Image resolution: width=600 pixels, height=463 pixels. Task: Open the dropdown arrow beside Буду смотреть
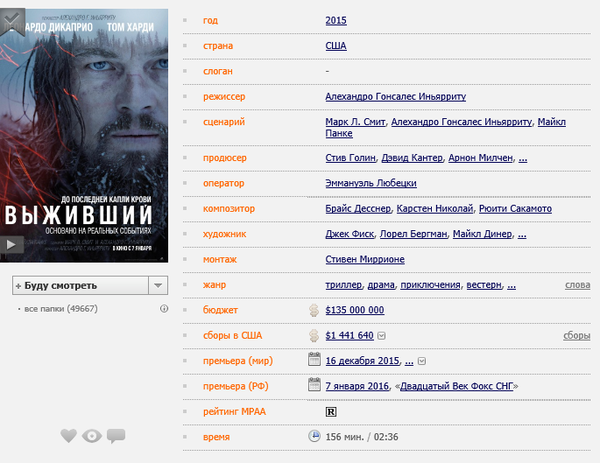pyautogui.click(x=157, y=285)
